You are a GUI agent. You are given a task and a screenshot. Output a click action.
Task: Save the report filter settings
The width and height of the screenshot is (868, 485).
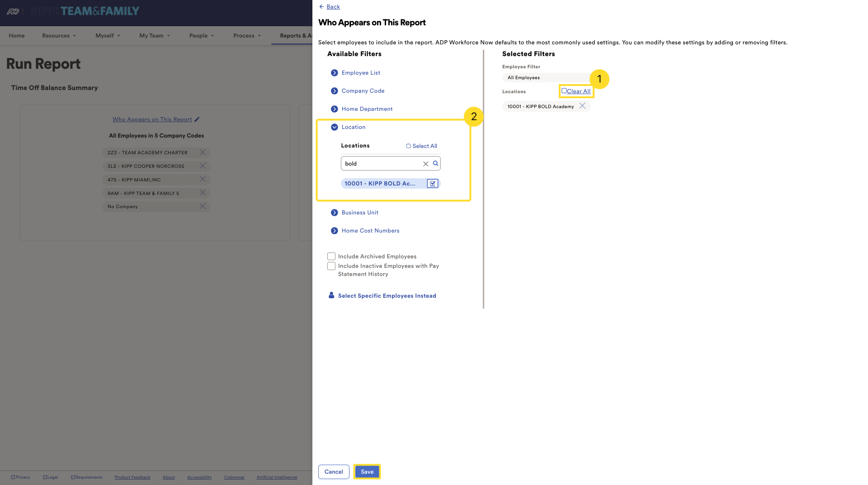click(367, 471)
